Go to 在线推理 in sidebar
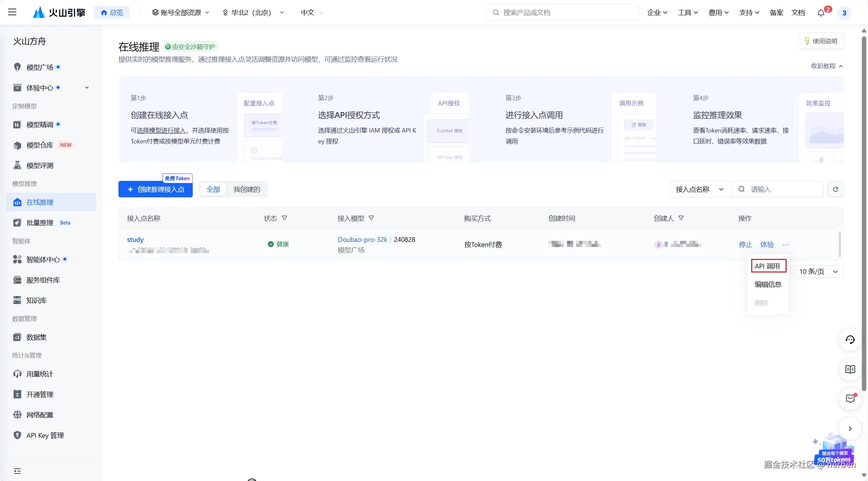 (x=51, y=202)
